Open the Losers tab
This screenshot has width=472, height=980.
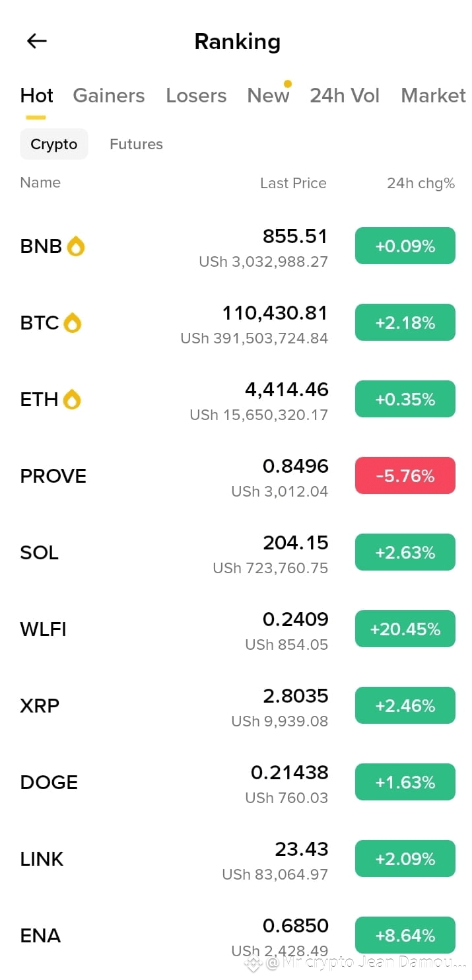tap(196, 96)
